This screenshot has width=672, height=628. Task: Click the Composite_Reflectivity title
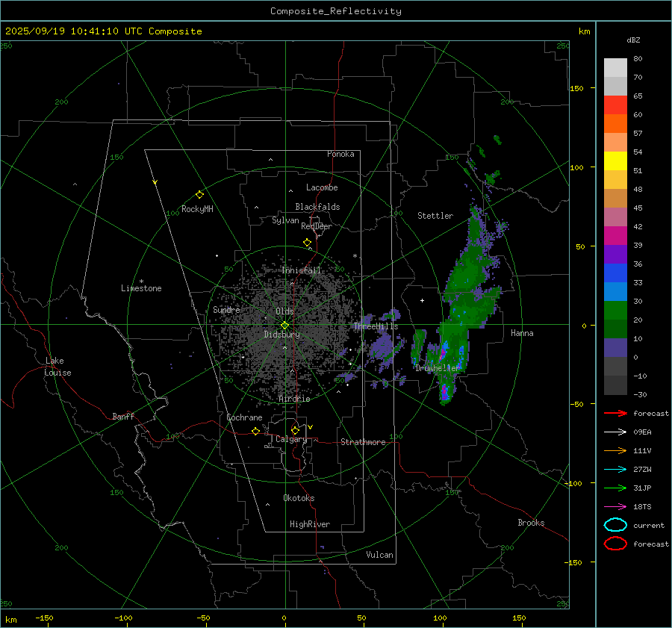click(x=335, y=11)
